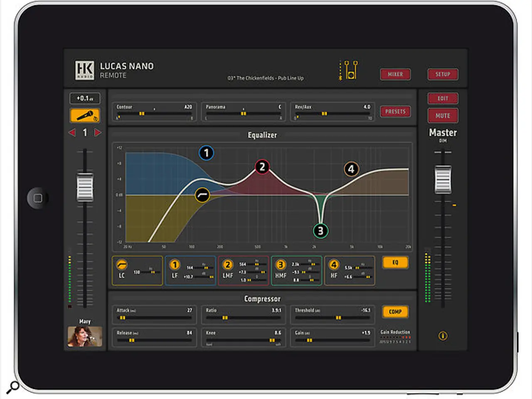Click the Master volume fader handle

443,180
